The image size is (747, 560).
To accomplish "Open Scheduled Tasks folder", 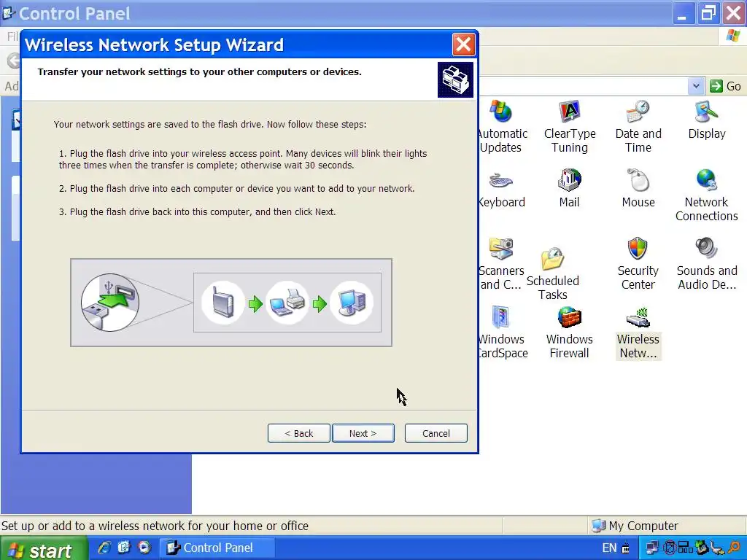I will [553, 274].
